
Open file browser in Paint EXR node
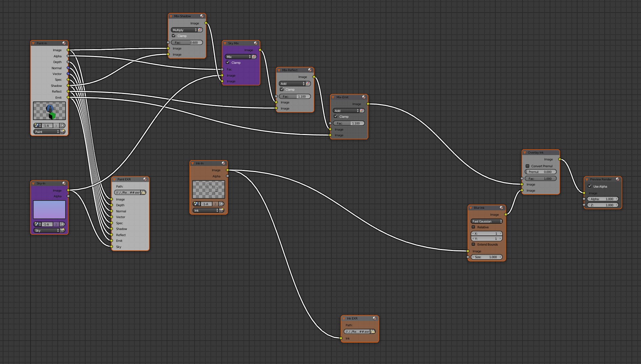click(144, 192)
